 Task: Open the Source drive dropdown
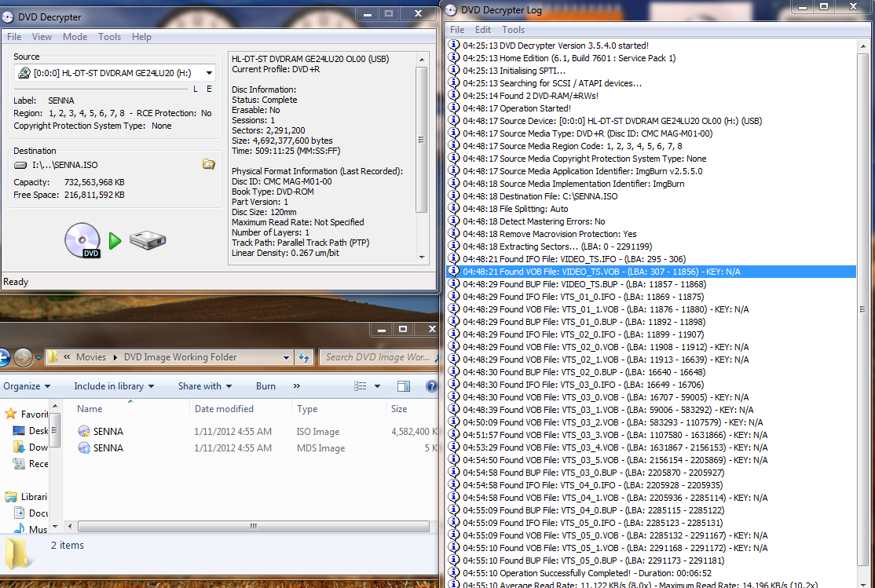[209, 73]
